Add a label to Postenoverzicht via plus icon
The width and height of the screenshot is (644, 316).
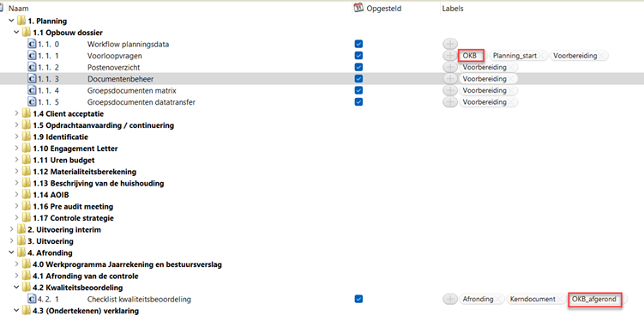tap(450, 67)
